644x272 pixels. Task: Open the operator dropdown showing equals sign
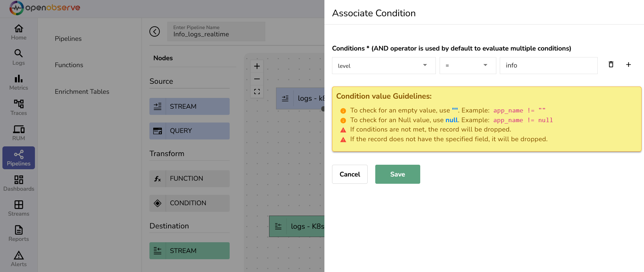[468, 65]
